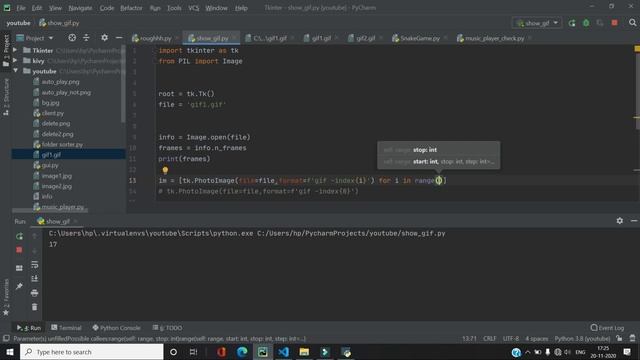
Task: Open the Terminal tool window
Action: (x=66, y=328)
